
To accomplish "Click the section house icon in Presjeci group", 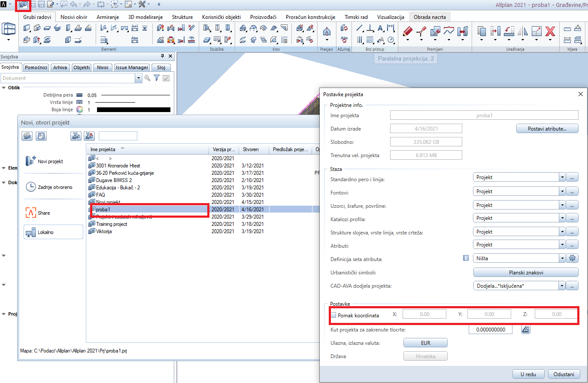I will pyautogui.click(x=327, y=31).
